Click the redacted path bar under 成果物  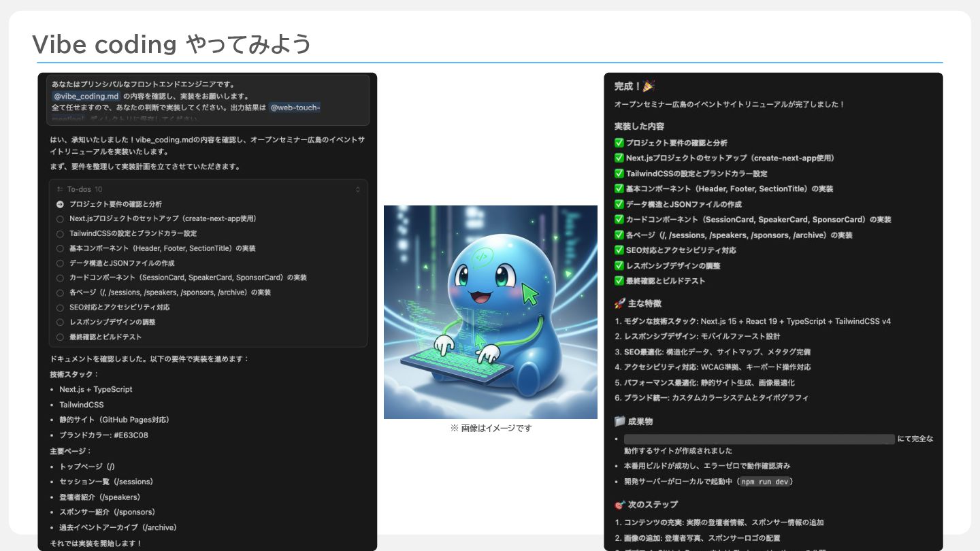click(759, 439)
